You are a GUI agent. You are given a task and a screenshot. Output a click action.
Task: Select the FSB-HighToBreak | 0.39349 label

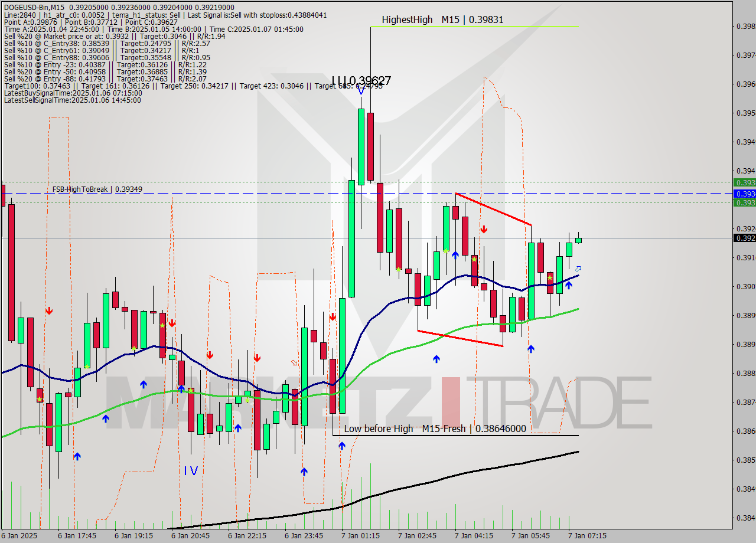click(97, 189)
